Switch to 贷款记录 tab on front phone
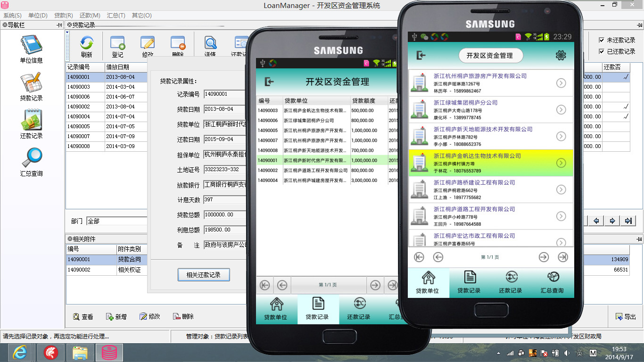This screenshot has height=362, width=644. 470,282
